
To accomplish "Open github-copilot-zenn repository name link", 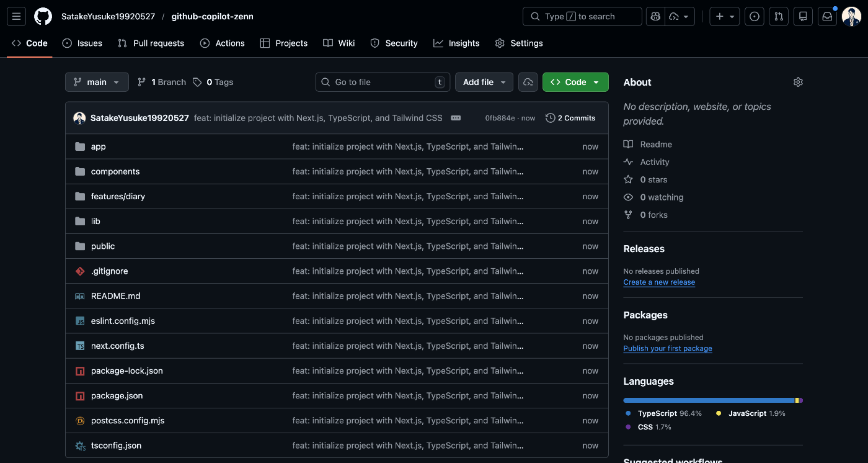I will pos(213,17).
